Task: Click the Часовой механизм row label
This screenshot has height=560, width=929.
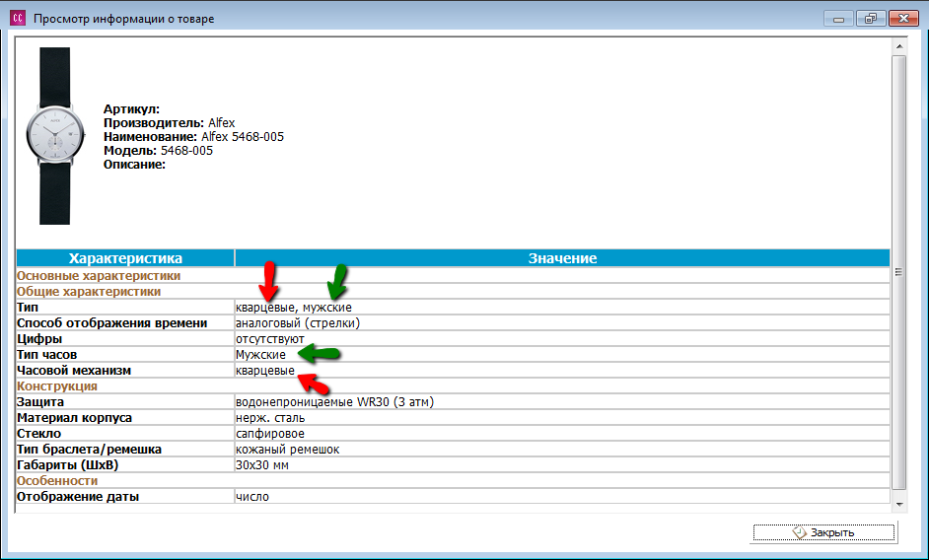Action: tap(74, 371)
